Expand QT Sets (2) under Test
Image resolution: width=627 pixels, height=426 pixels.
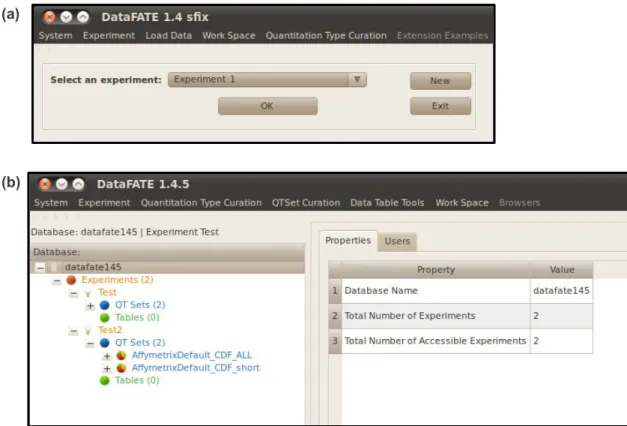pos(90,306)
